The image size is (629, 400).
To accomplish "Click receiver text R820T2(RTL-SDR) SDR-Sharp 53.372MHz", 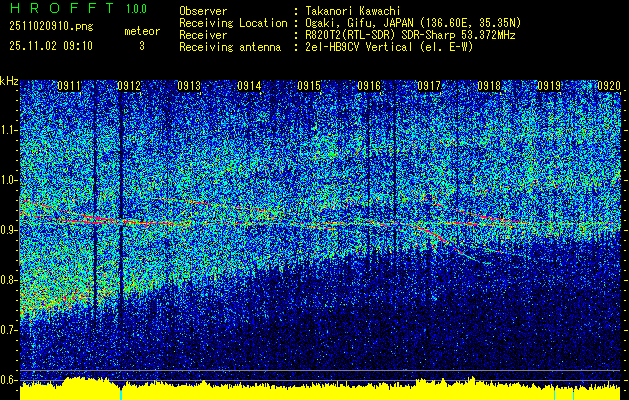I will point(410,35).
